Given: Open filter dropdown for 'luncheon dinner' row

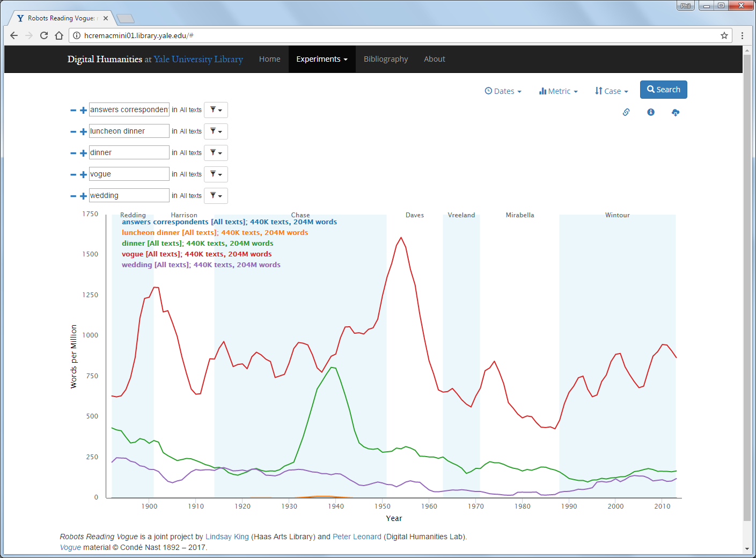Looking at the screenshot, I should click(x=216, y=131).
